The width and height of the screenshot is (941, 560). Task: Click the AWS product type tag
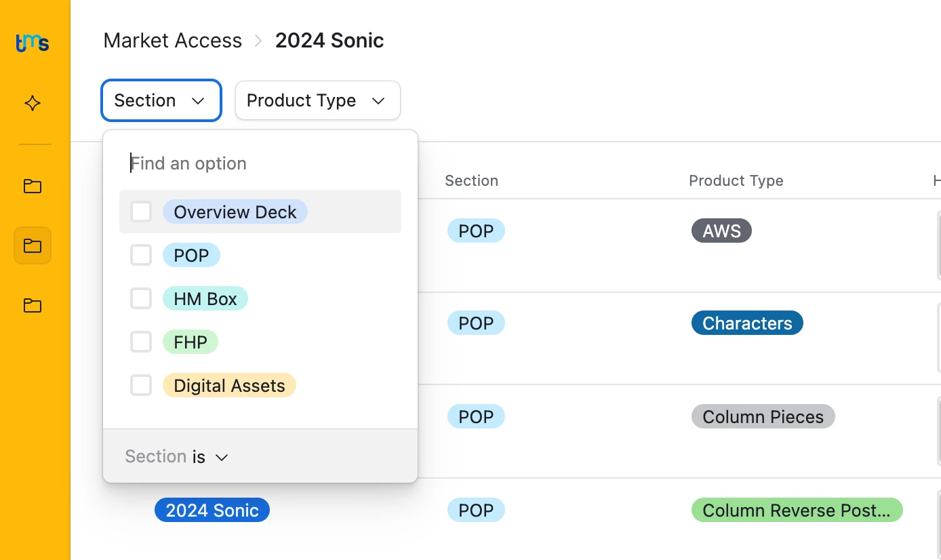(721, 231)
